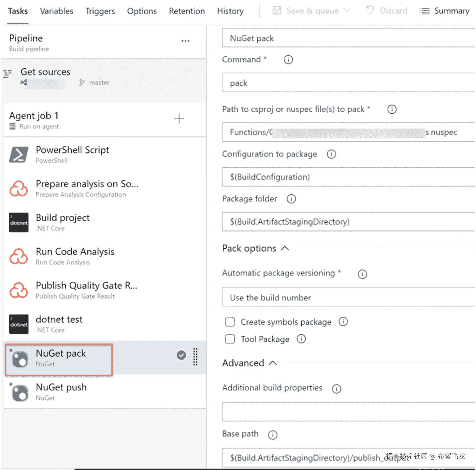The width and height of the screenshot is (476, 471).
Task: Switch to the Variables tab
Action: tap(57, 11)
